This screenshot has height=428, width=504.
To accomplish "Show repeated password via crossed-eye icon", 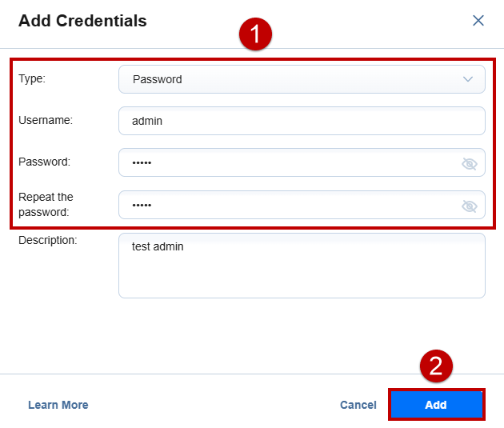I will (x=470, y=206).
